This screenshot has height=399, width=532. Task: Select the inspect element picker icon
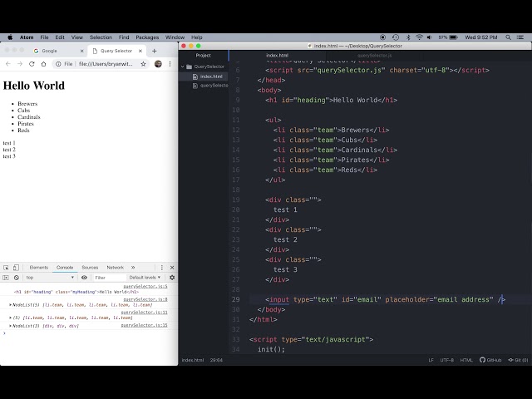click(x=6, y=268)
